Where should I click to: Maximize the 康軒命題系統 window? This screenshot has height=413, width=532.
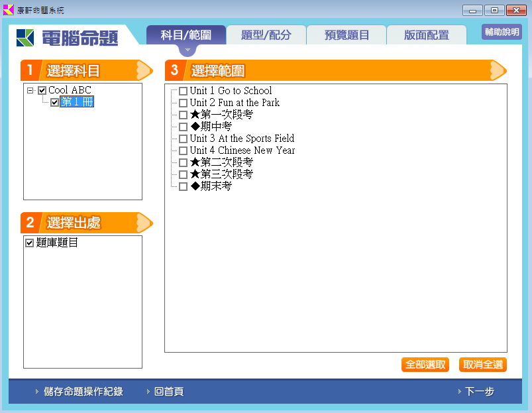(x=494, y=11)
